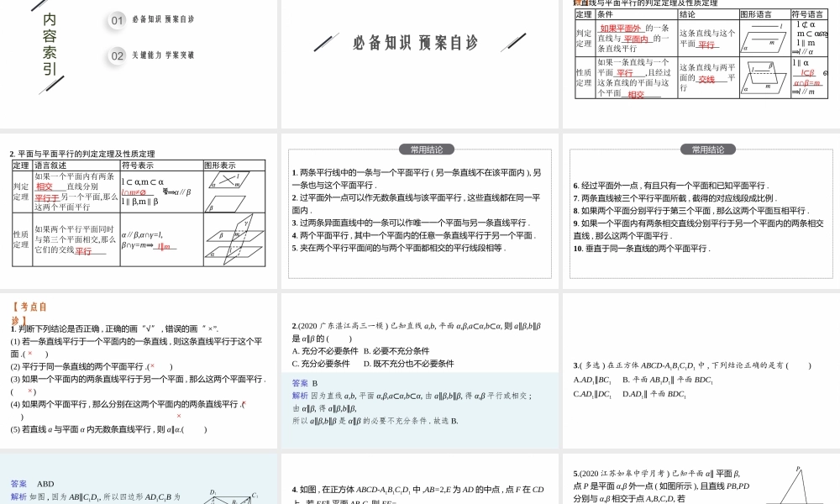Click the circled "02" number icon
840x504 pixels.
[116, 55]
